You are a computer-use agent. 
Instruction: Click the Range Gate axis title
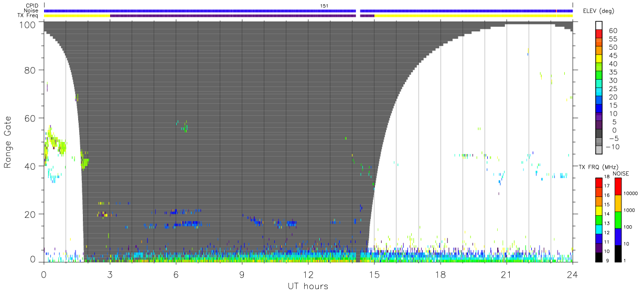tap(8, 143)
